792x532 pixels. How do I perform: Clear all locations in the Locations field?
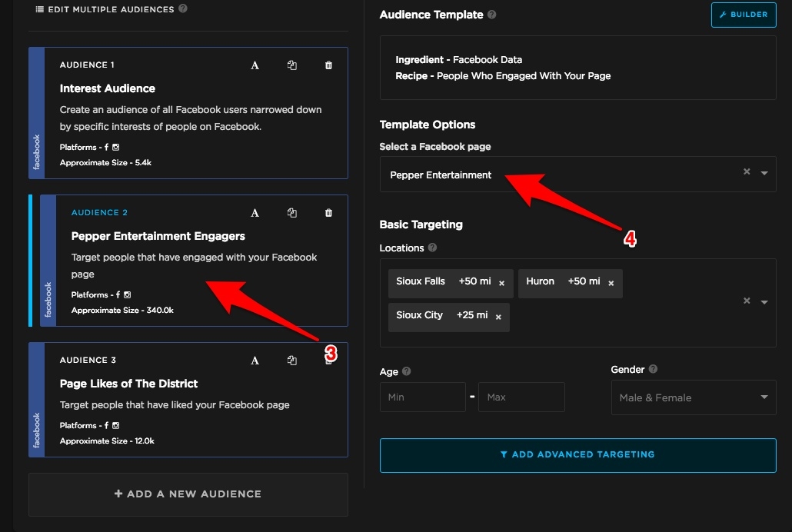coord(747,301)
